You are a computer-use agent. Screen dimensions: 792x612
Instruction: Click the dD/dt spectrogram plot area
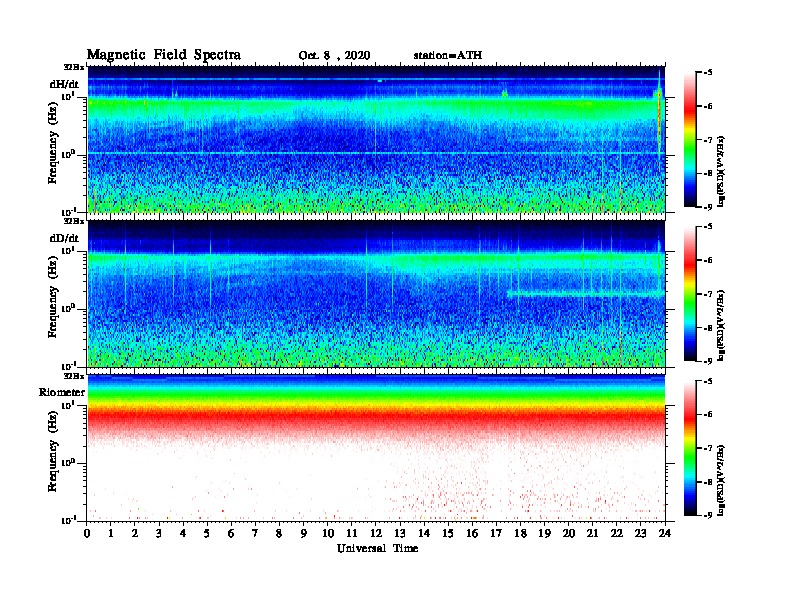tap(376, 294)
